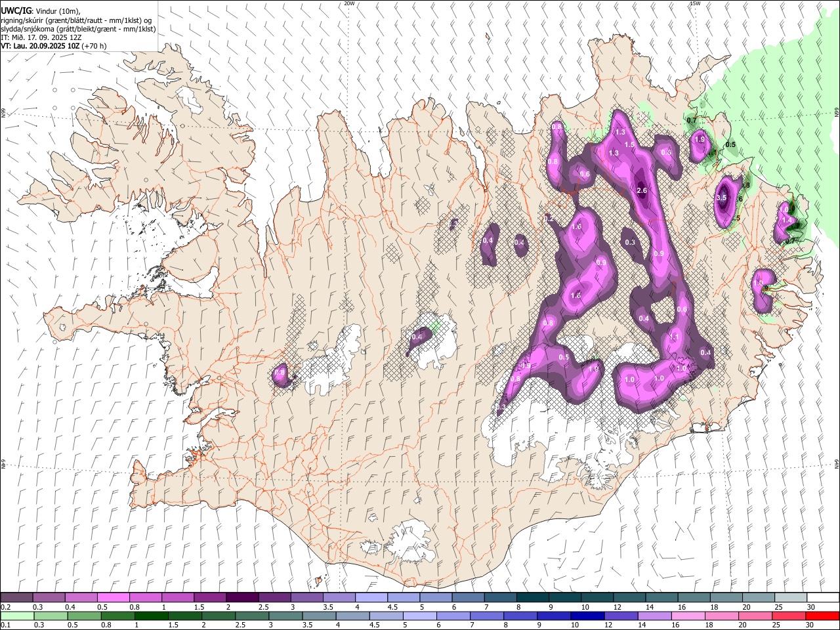
Task: Pick the lower legend swatch labeled 0.1
Action: [x=17, y=616]
